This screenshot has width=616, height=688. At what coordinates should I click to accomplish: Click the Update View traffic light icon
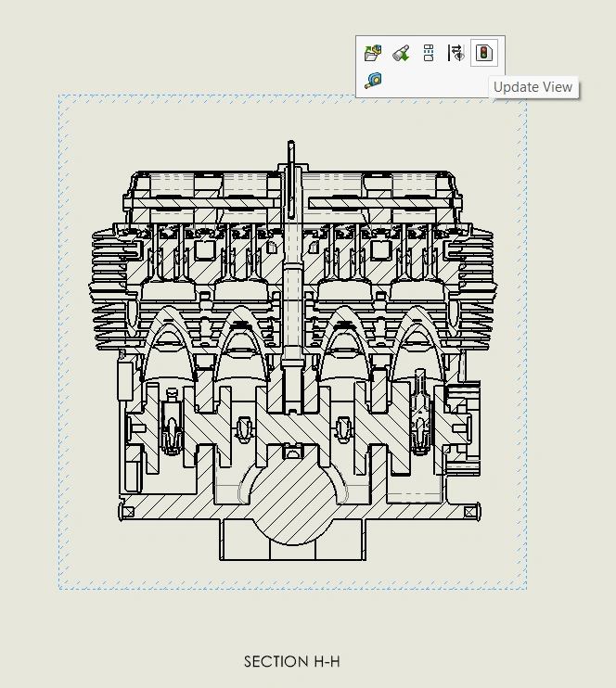tap(482, 53)
